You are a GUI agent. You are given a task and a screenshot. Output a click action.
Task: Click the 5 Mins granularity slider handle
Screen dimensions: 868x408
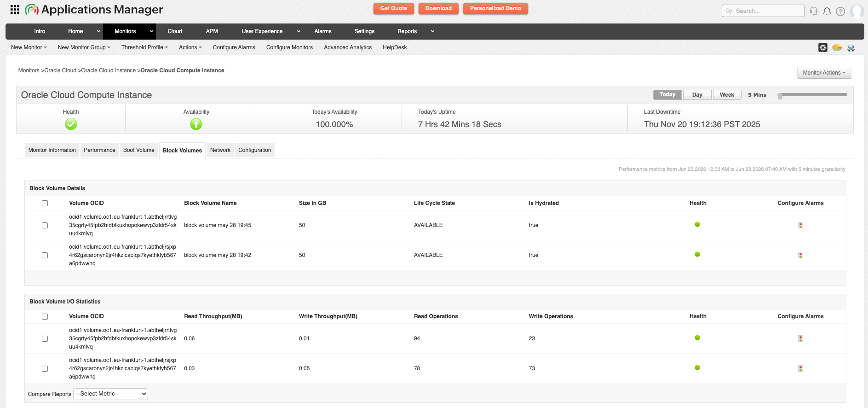point(780,96)
